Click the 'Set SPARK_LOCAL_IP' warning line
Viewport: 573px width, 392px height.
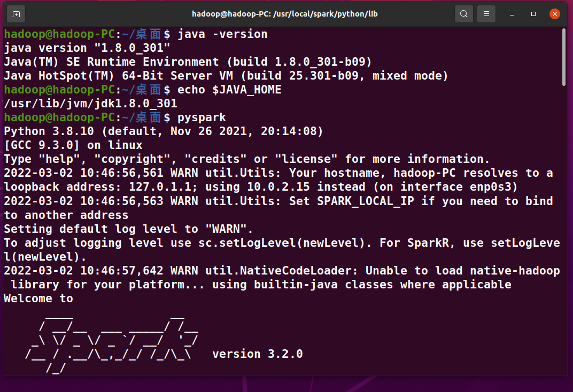pos(278,201)
